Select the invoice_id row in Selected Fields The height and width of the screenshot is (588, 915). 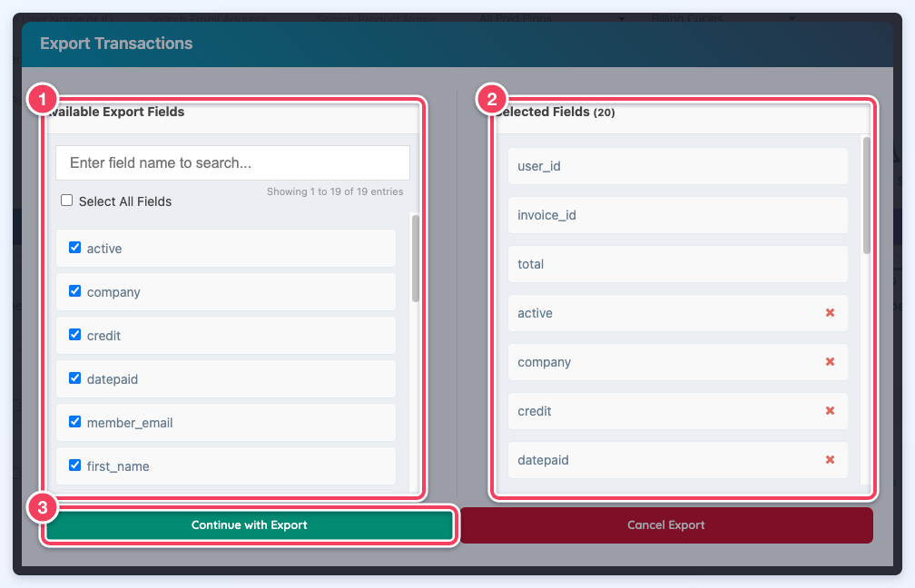pyautogui.click(x=677, y=215)
